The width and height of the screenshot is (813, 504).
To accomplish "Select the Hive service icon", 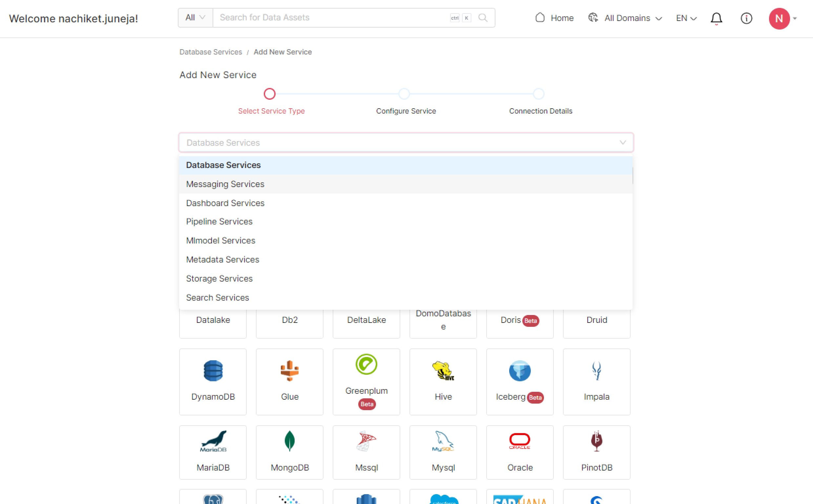I will [443, 370].
